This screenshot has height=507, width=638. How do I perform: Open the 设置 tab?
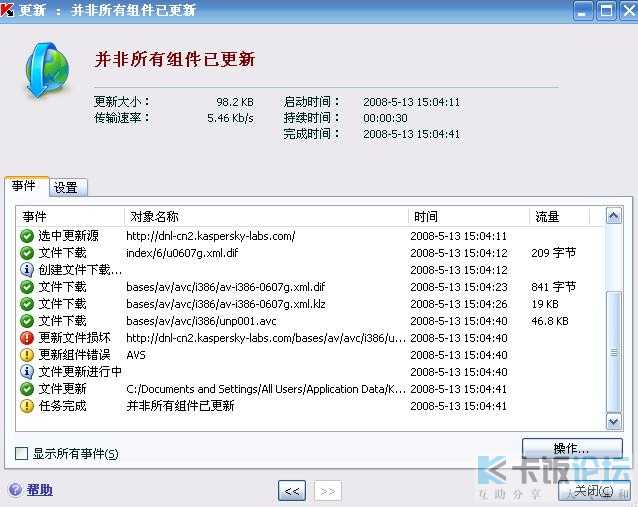[x=68, y=188]
